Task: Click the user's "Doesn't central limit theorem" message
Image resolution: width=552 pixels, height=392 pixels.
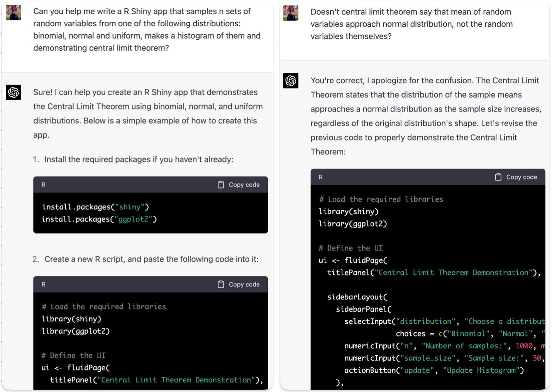Action: click(x=411, y=24)
